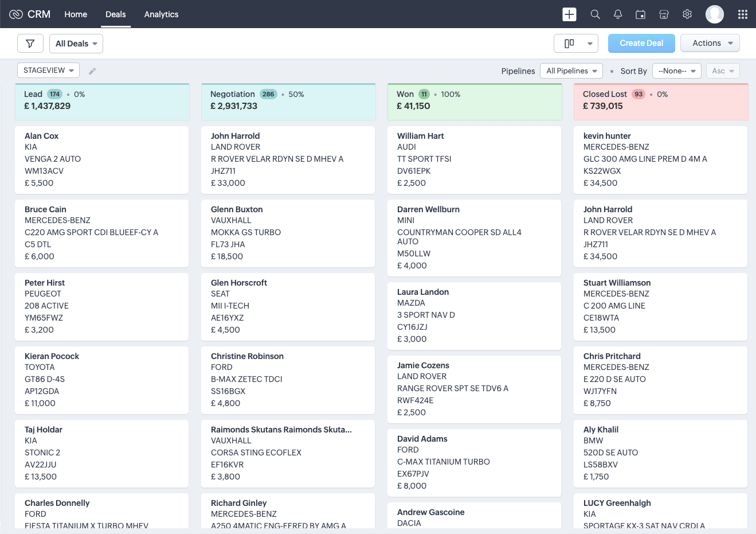Open the quick create plus icon
The height and width of the screenshot is (534, 756).
click(x=569, y=14)
